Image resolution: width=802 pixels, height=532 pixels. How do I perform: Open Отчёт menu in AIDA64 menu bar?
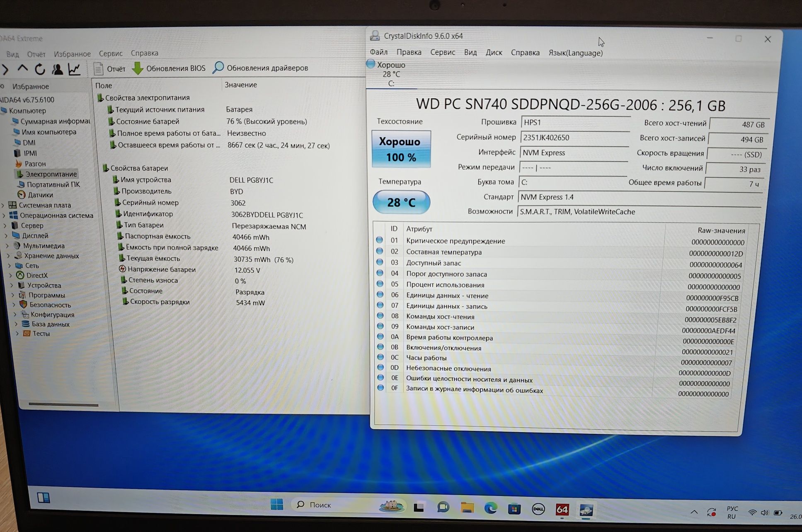coord(36,54)
